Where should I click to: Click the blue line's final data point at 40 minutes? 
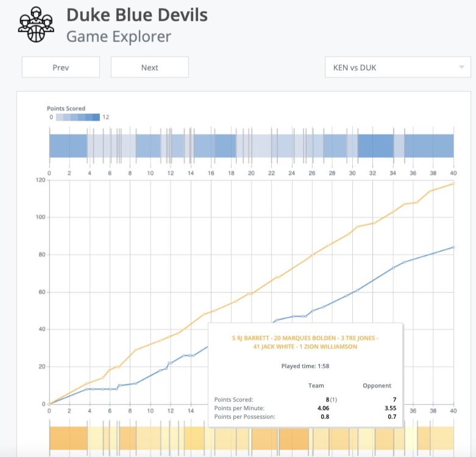[453, 247]
